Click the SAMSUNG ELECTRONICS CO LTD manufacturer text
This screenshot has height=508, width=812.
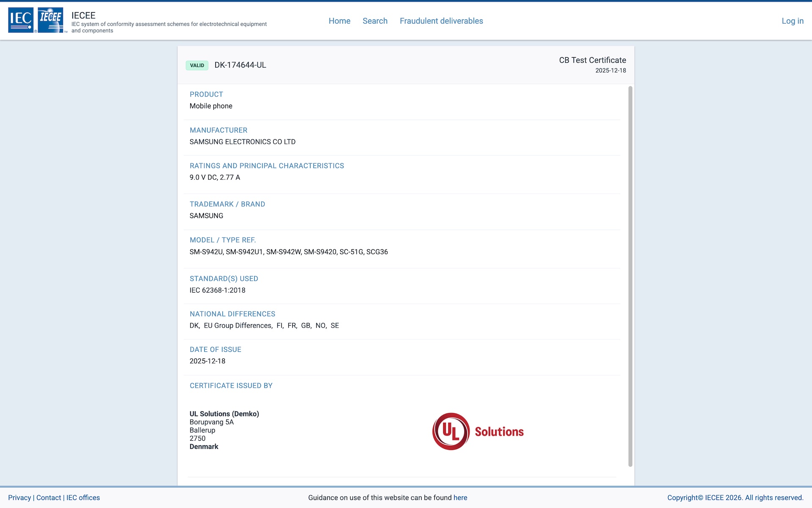(242, 141)
